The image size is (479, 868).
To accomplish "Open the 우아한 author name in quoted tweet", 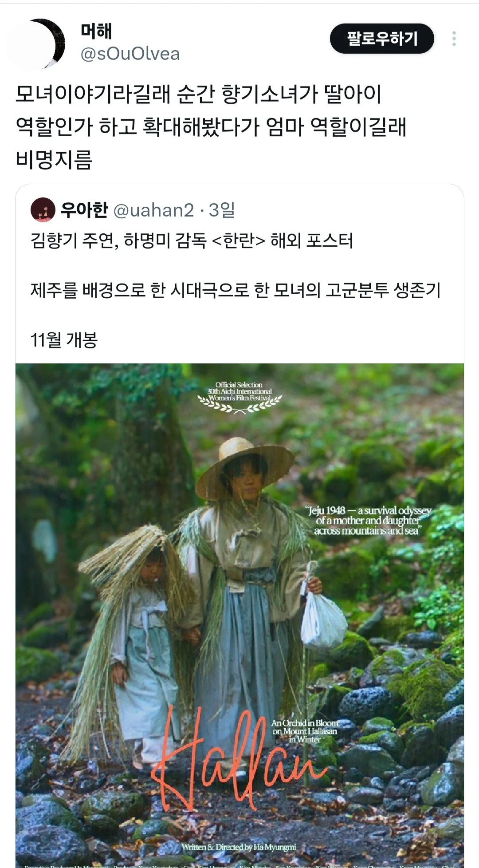I will [x=84, y=210].
